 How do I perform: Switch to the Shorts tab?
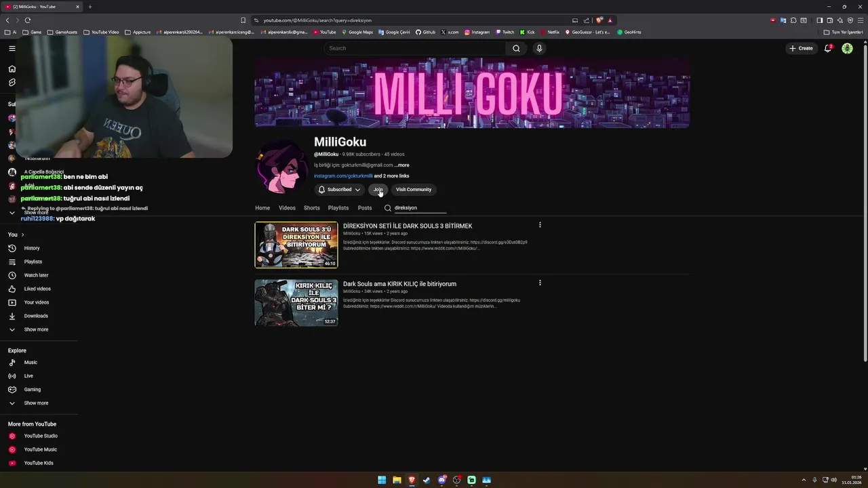coord(312,208)
